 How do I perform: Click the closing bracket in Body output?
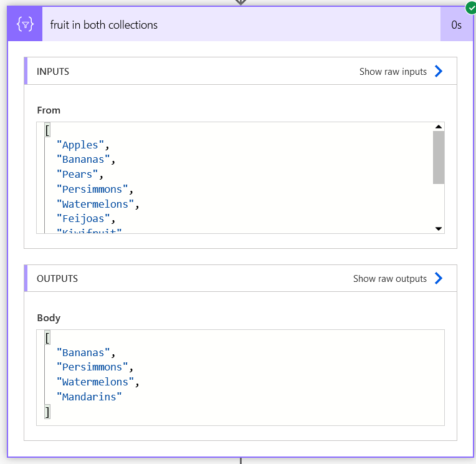click(47, 412)
